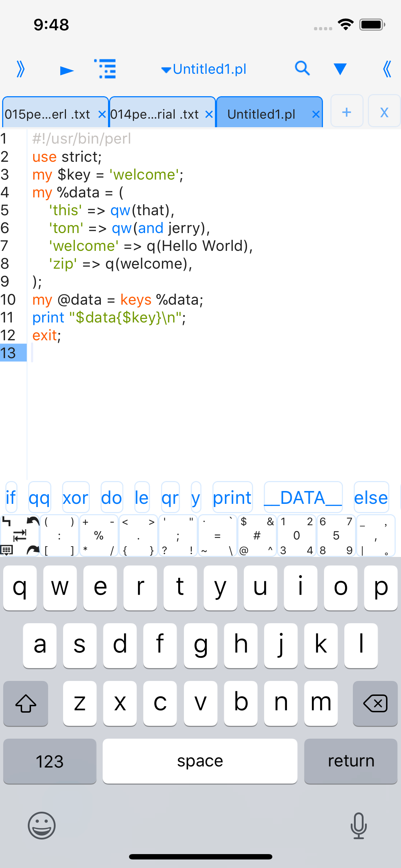Viewport: 401px width, 868px height.
Task: Tap the period and braces symbol key
Action: pyautogui.click(x=138, y=536)
